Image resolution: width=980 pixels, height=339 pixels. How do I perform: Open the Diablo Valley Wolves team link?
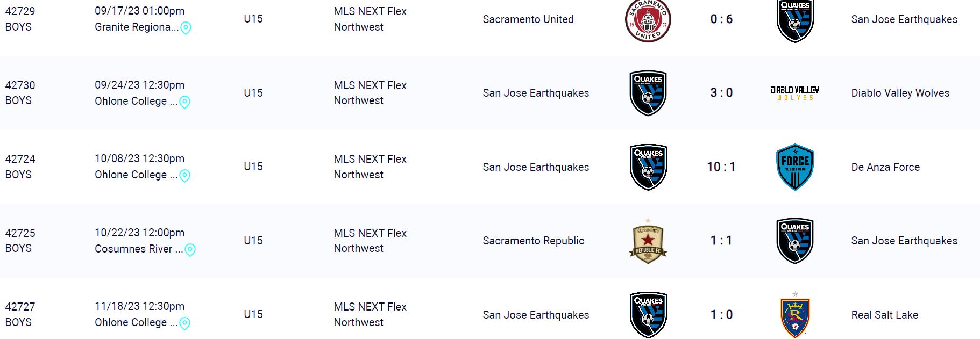[x=900, y=93]
